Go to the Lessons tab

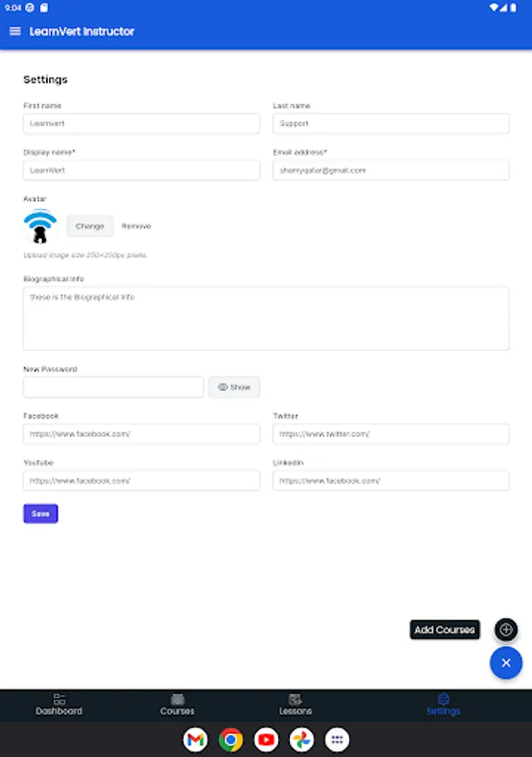coord(295,705)
